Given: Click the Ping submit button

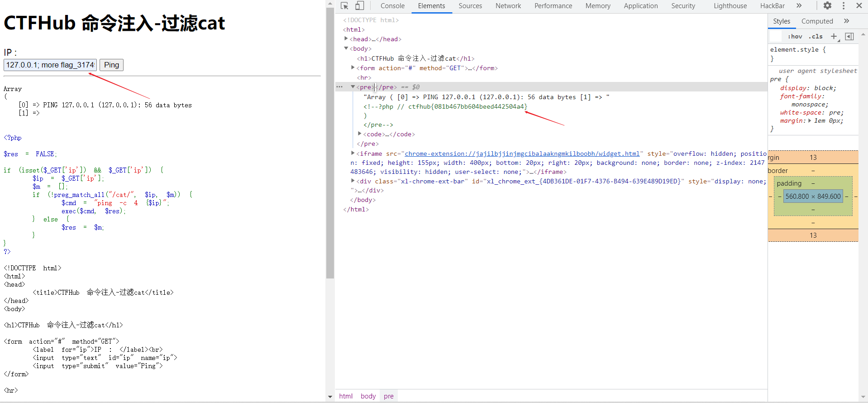Looking at the screenshot, I should pyautogui.click(x=111, y=65).
